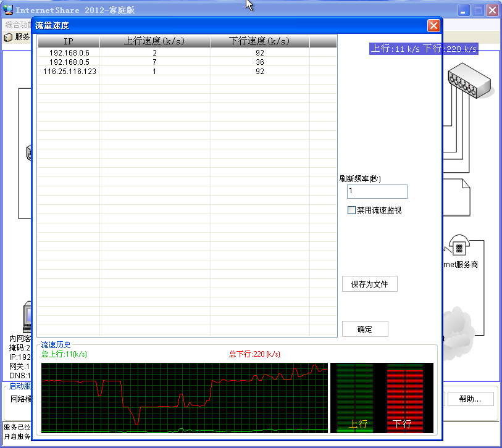Sort by 上行速度(k/s) column header
The height and width of the screenshot is (448, 502).
[154, 41]
